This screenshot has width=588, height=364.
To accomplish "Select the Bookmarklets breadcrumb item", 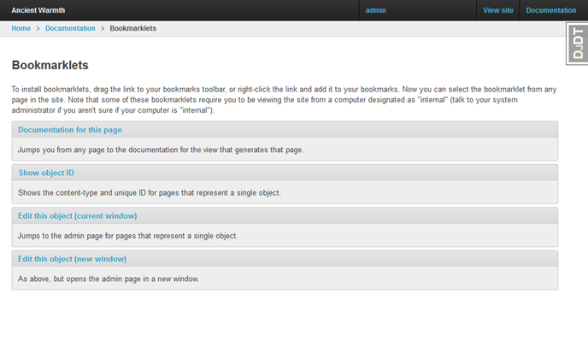I will pos(132,28).
